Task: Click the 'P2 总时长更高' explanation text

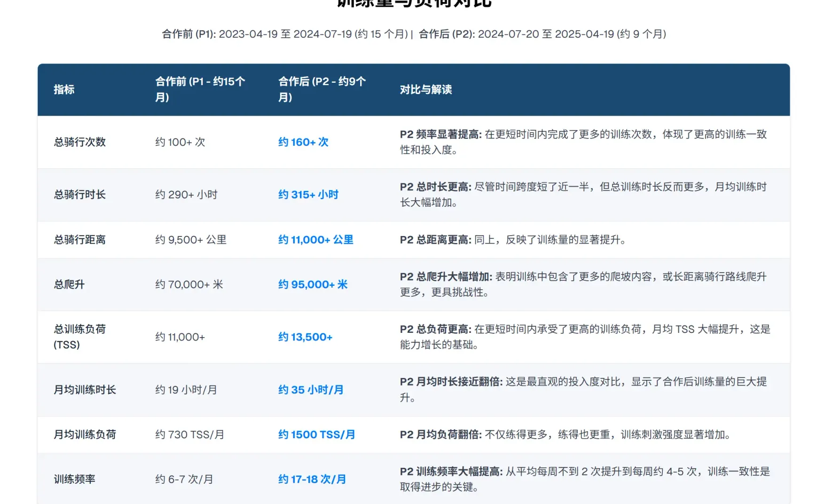Action: pos(583,195)
